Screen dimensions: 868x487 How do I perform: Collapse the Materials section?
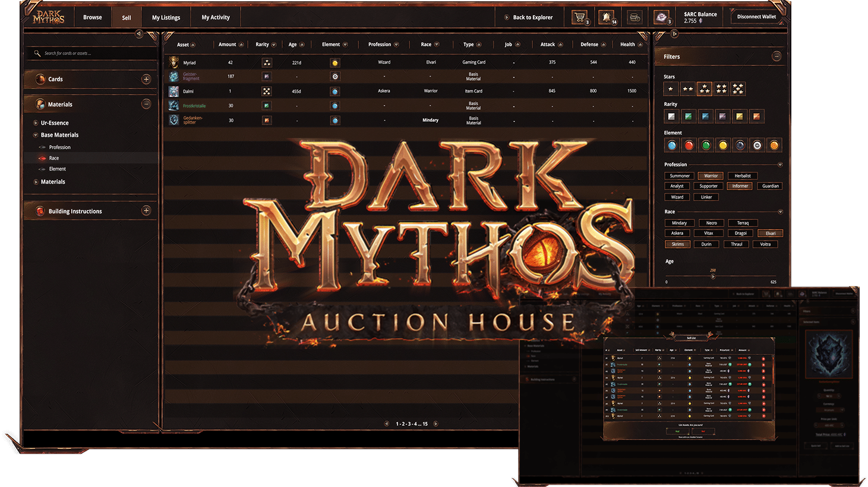coord(146,104)
